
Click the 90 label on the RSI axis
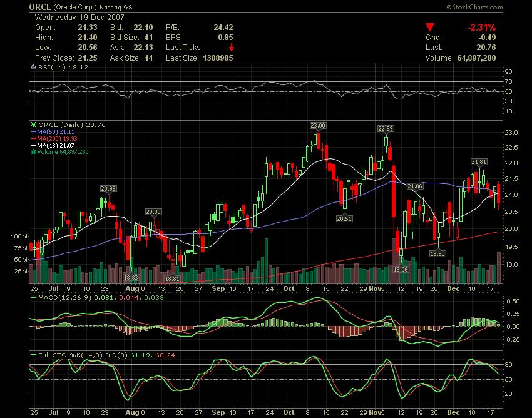pyautogui.click(x=509, y=72)
